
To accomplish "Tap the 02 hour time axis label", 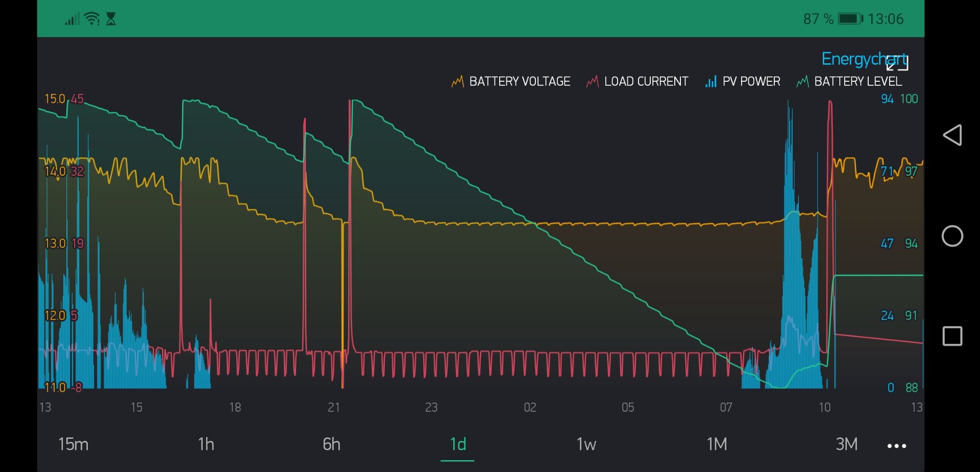I will pos(530,407).
